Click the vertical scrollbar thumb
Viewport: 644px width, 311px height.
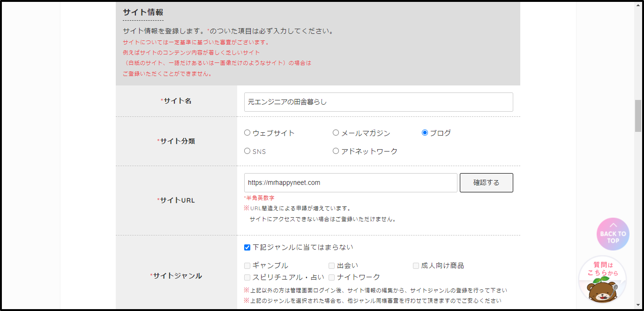[638, 116]
